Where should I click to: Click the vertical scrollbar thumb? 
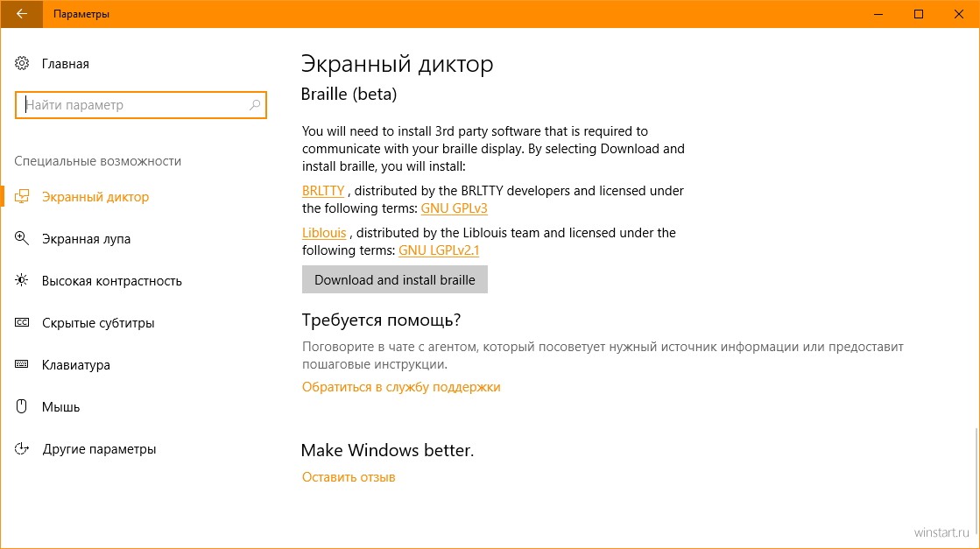point(976,481)
